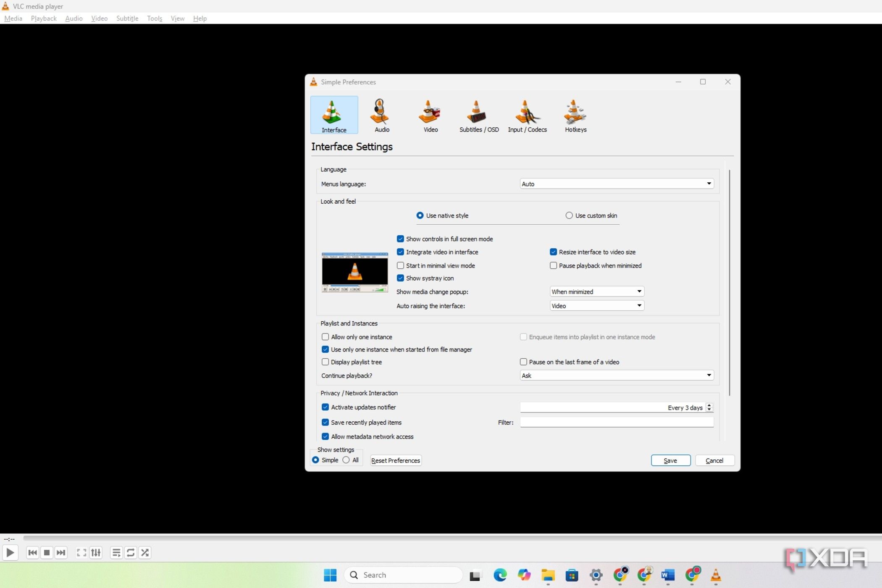This screenshot has height=588, width=882.
Task: Check Pause on the last frame of a video
Action: pyautogui.click(x=523, y=362)
